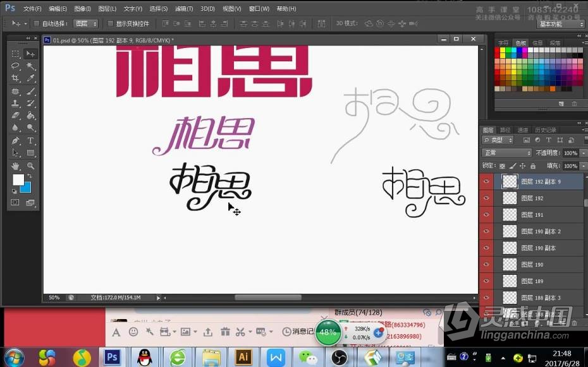Image resolution: width=588 pixels, height=367 pixels.
Task: Open layer filter 类型 dropdown
Action: tap(498, 140)
